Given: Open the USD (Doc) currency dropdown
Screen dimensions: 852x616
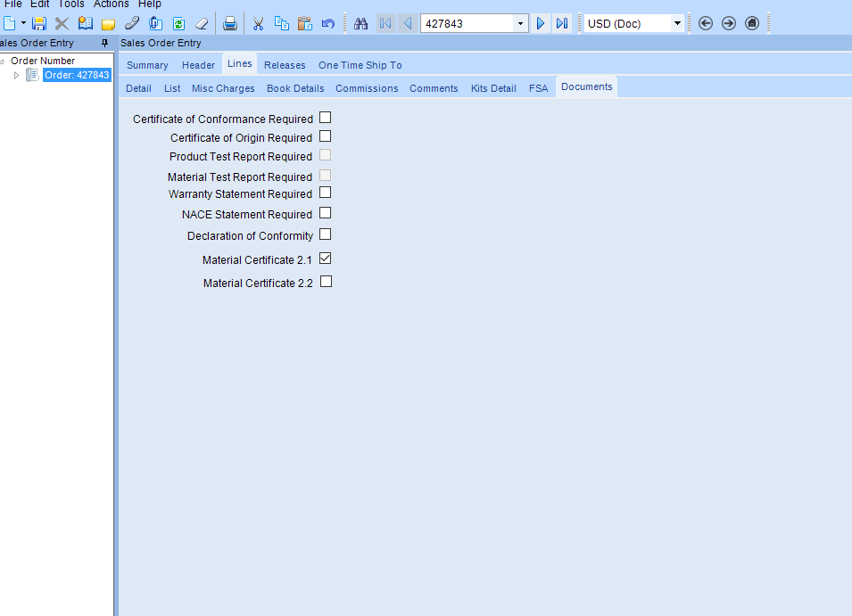Looking at the screenshot, I should click(677, 23).
